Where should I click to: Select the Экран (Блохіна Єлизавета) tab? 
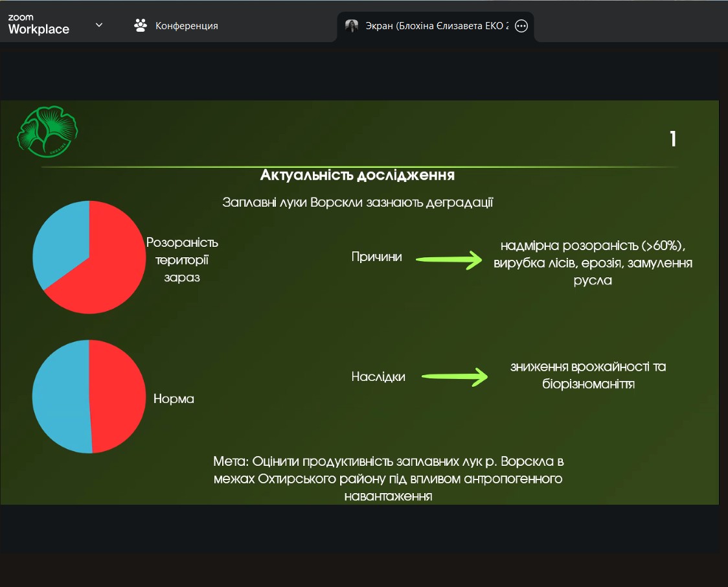point(436,26)
